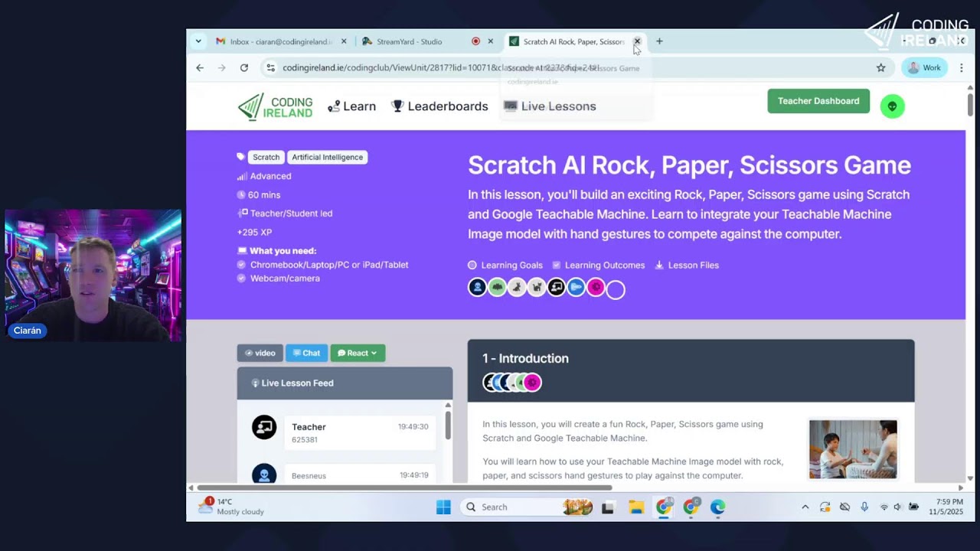Image resolution: width=980 pixels, height=551 pixels.
Task: Open the Windows Start menu
Action: (443, 507)
